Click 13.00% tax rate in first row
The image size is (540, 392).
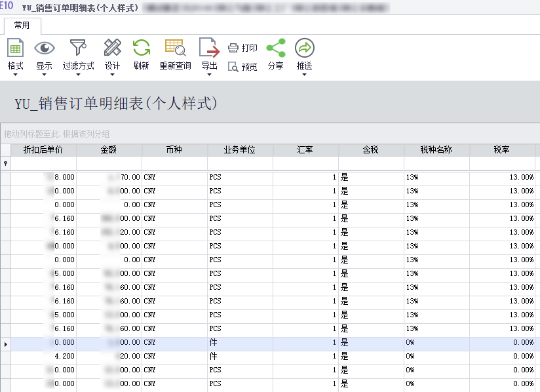click(x=502, y=178)
